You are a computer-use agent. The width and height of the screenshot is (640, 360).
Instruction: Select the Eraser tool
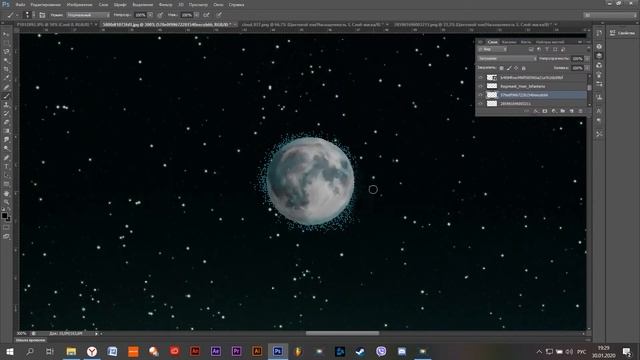tap(6, 122)
